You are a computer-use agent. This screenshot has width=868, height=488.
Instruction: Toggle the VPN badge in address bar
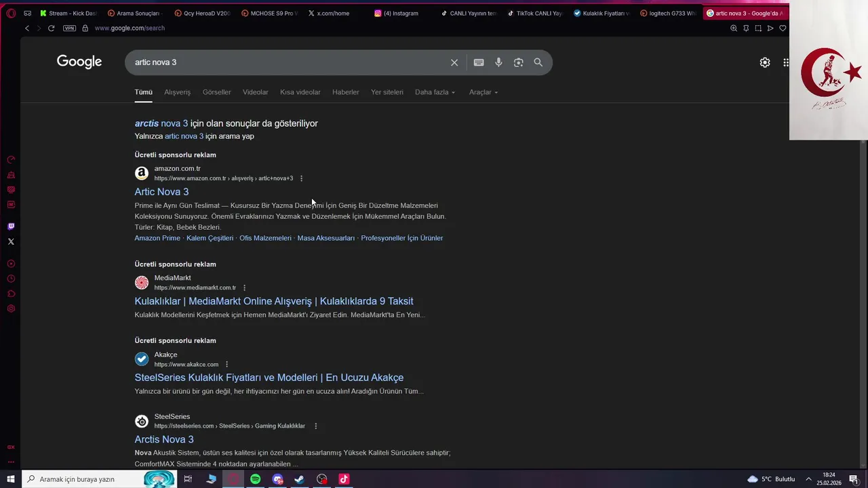click(69, 28)
